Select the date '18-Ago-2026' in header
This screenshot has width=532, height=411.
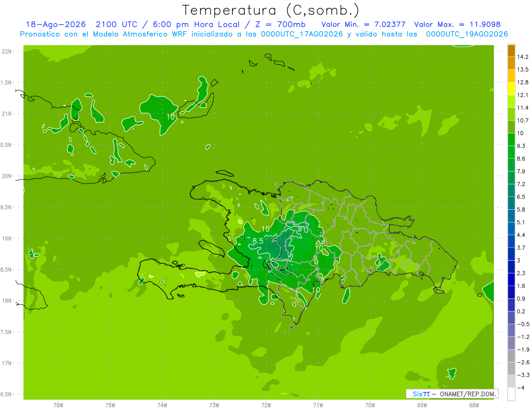[x=56, y=25]
